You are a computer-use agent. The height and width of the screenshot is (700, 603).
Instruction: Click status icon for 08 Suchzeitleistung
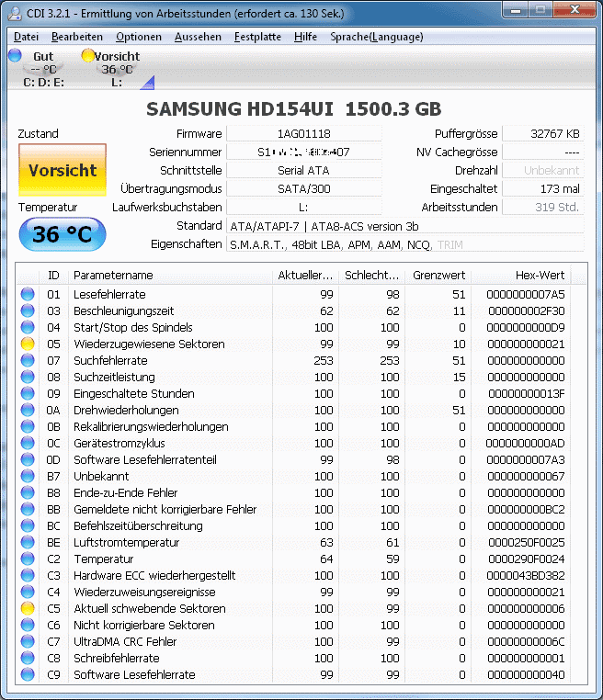[28, 377]
